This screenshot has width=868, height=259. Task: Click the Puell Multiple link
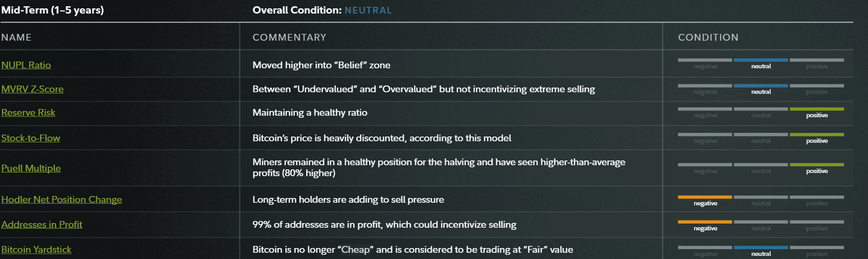coord(31,168)
